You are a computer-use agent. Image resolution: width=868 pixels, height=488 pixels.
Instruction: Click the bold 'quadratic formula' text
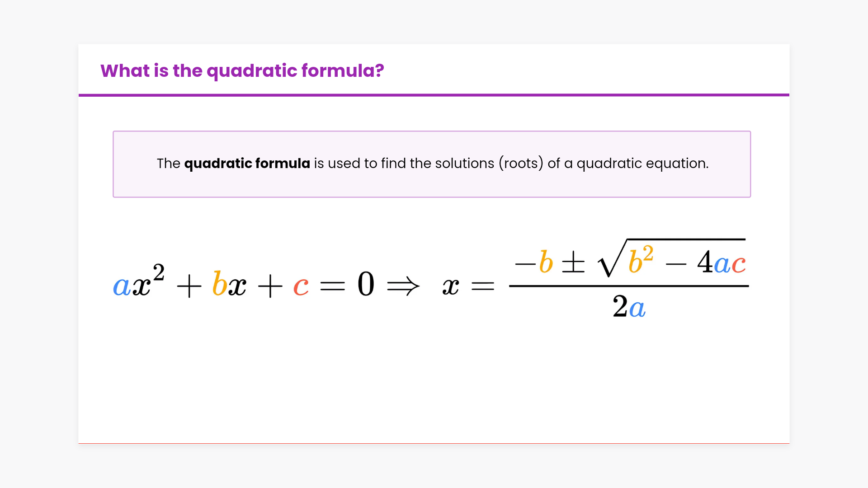(x=247, y=163)
